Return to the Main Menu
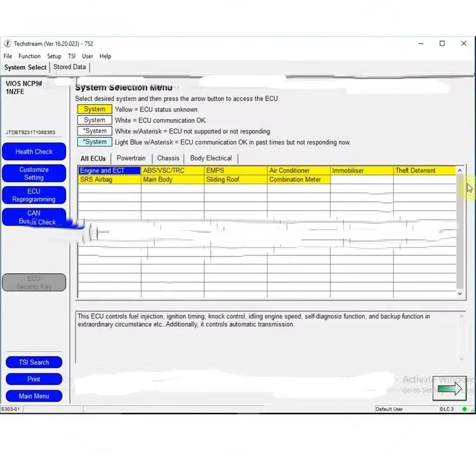Image resolution: width=476 pixels, height=476 pixels. (34, 396)
